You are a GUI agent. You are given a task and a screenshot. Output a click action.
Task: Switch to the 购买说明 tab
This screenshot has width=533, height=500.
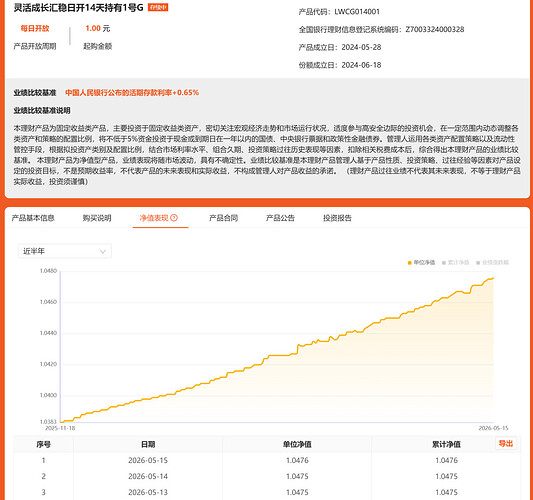pyautogui.click(x=97, y=218)
